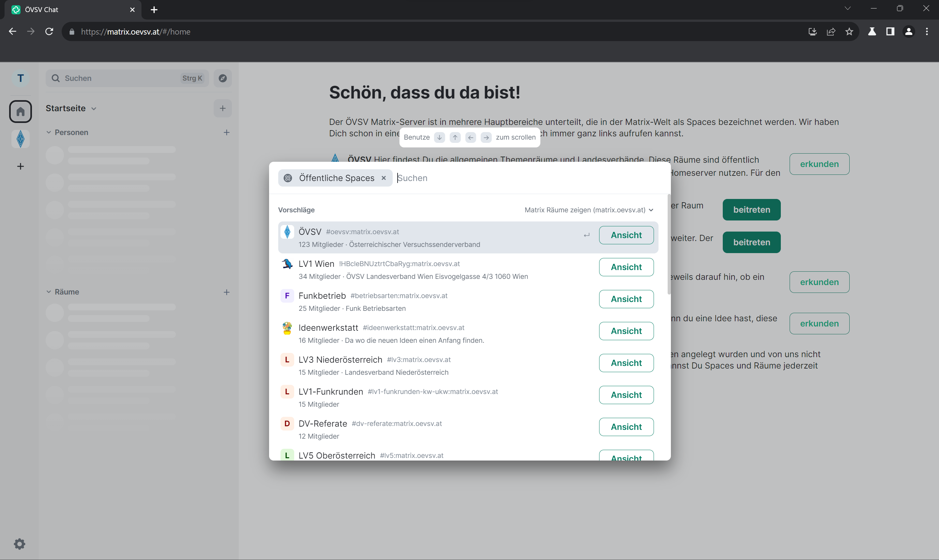Click the plus button next to Startseite
The image size is (939, 560).
[222, 108]
